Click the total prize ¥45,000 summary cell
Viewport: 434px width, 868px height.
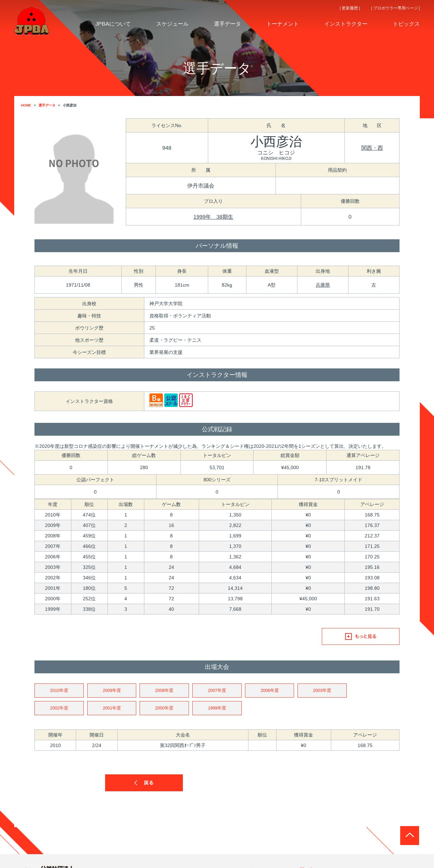(290, 467)
